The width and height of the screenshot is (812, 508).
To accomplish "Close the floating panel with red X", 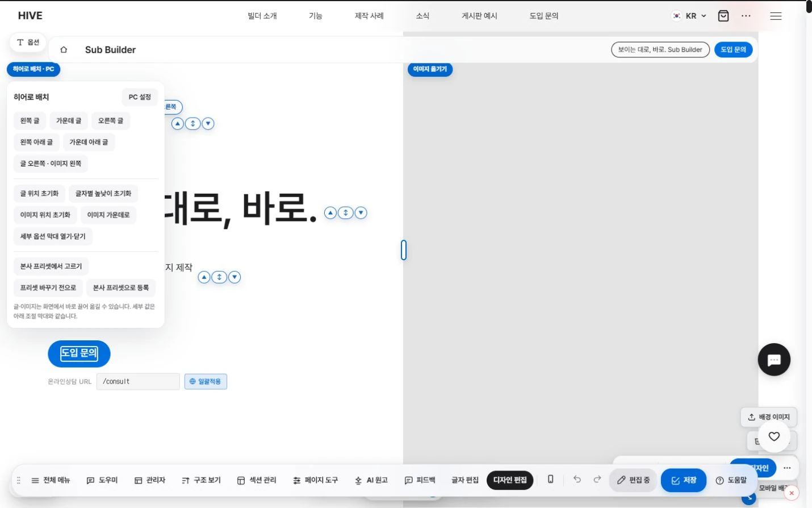I will [x=792, y=493].
